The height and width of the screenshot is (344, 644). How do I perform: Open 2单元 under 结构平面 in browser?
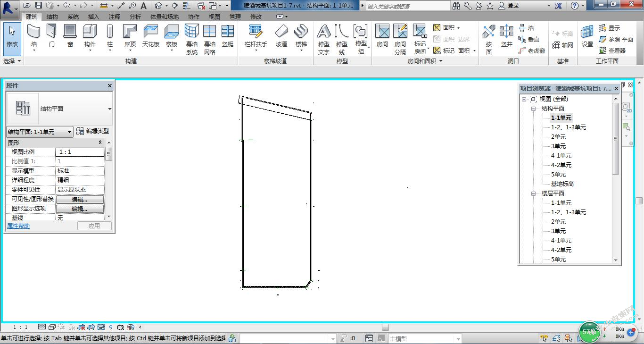pyautogui.click(x=558, y=137)
